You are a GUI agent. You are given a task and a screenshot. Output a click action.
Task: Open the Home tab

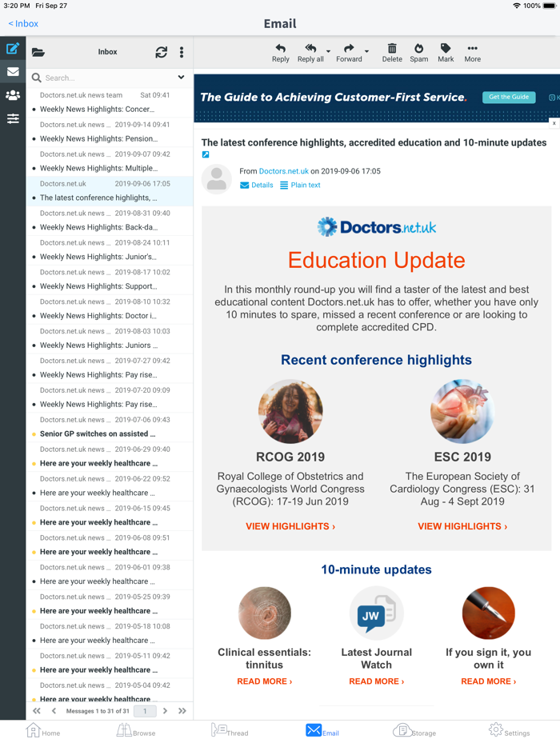point(43,731)
